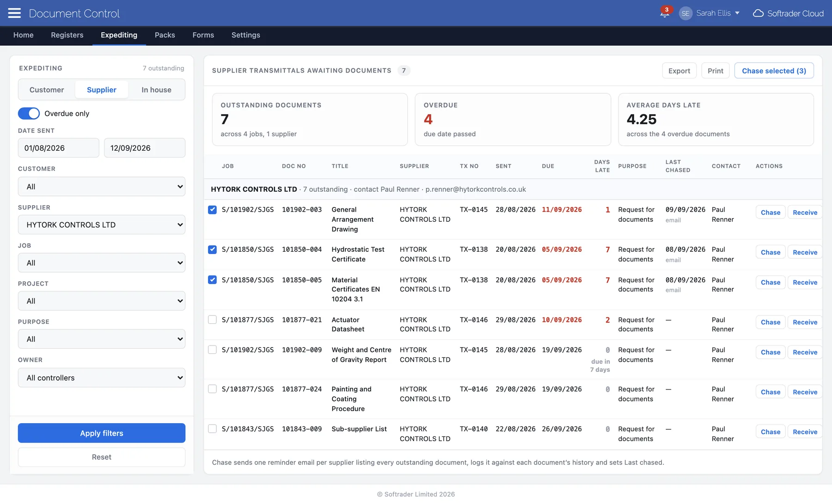Open the Purpose filter dropdown

(102, 339)
